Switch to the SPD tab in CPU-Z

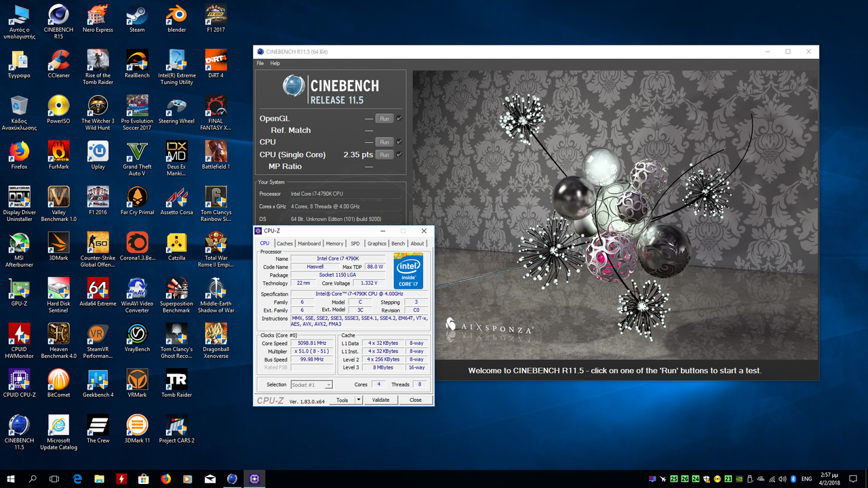(355, 243)
